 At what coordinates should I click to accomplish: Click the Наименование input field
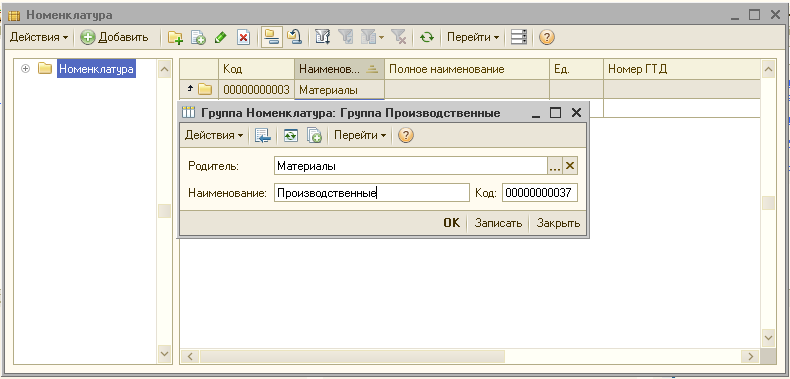coord(371,193)
